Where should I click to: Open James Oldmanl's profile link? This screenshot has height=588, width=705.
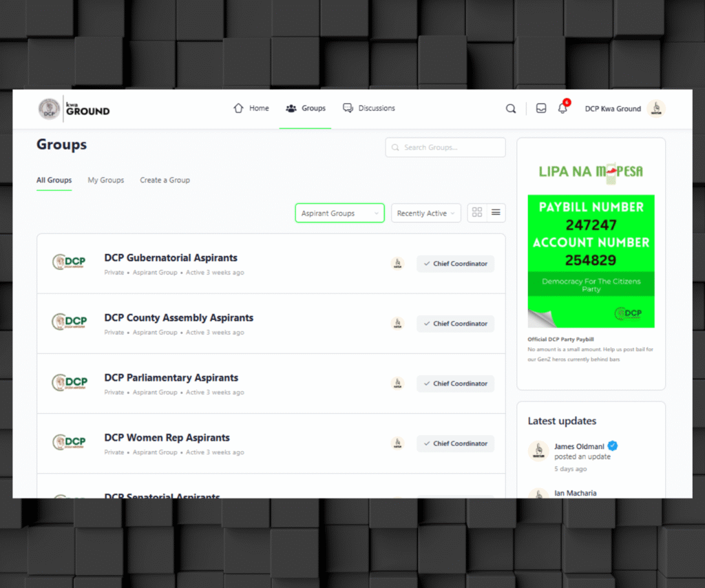[579, 446]
